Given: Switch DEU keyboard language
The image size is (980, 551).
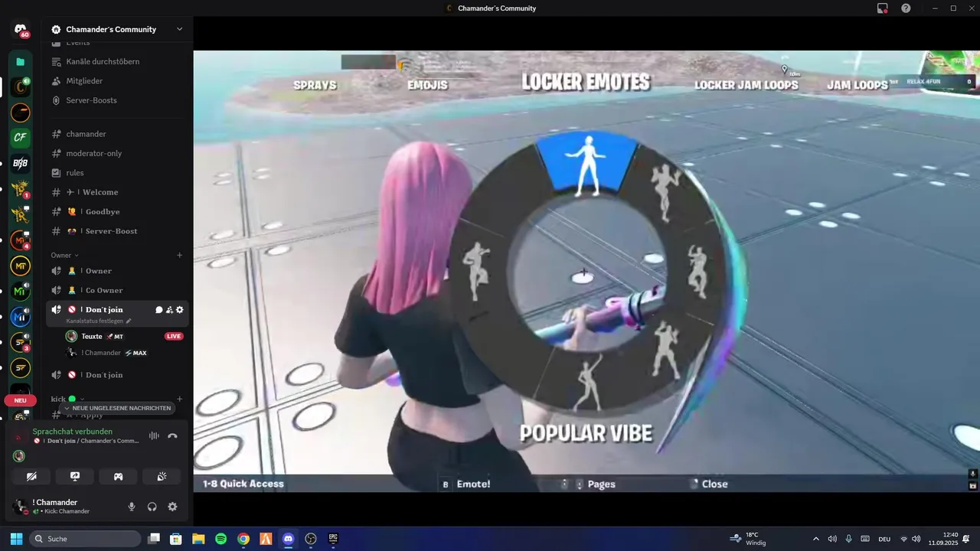Looking at the screenshot, I should 884,539.
